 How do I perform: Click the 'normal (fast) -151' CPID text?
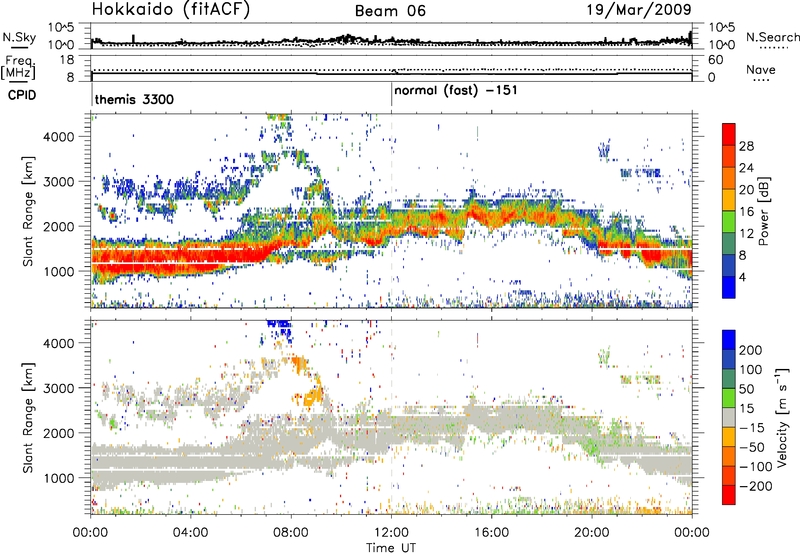[x=456, y=90]
